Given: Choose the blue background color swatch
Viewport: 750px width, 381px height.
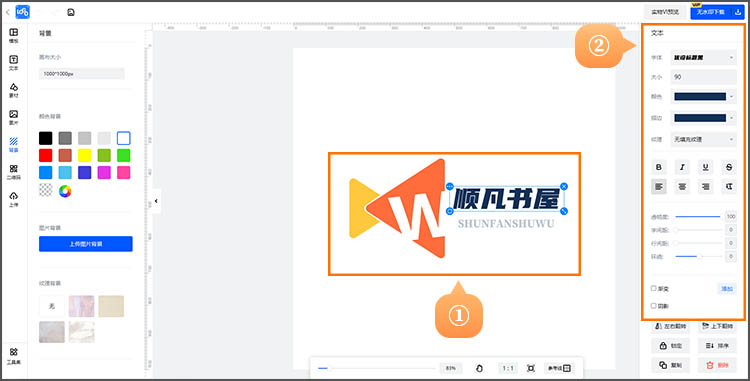Looking at the screenshot, I should click(45, 173).
